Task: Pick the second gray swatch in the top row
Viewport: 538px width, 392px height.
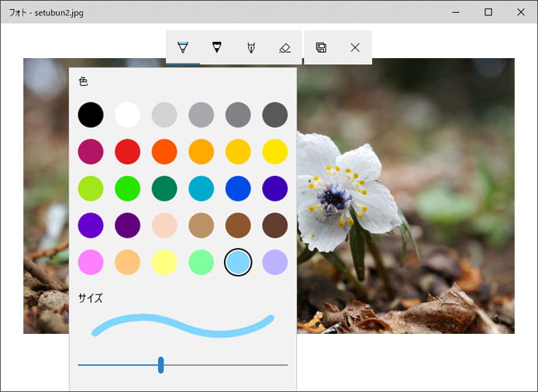Action: click(x=201, y=115)
